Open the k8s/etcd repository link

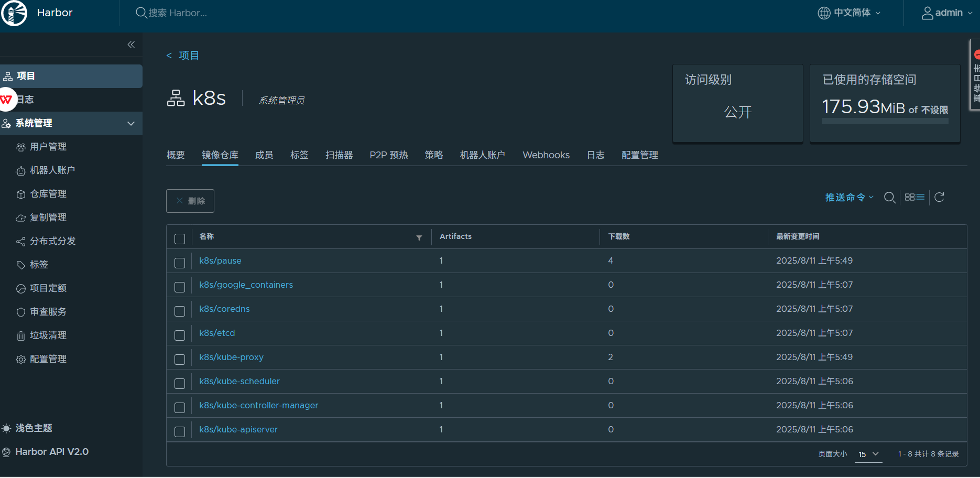(x=217, y=333)
